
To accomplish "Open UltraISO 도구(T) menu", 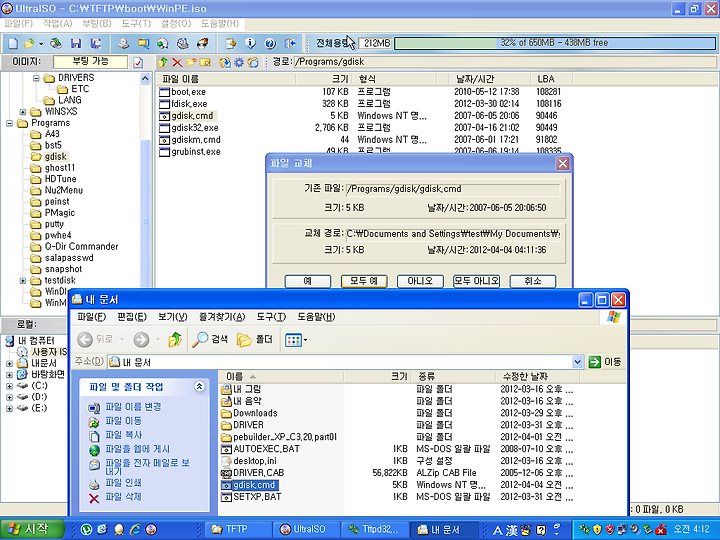I will [x=136, y=23].
